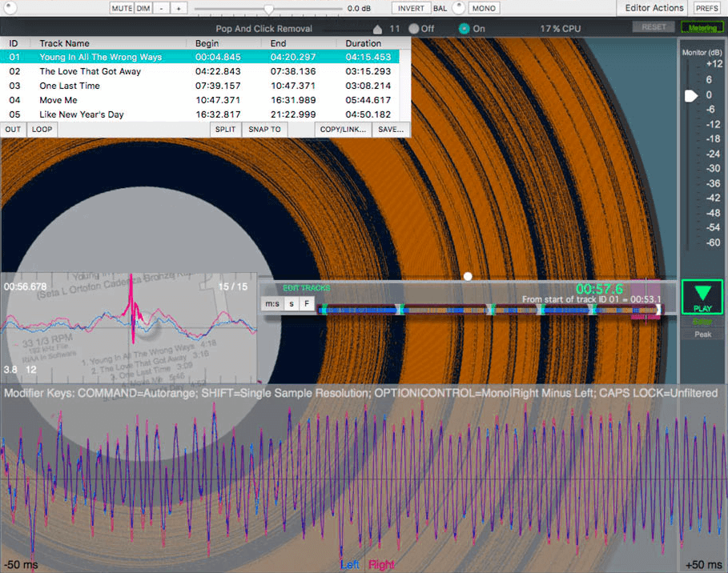Mute the audio output
Screen dimensions: 728x573
[122, 8]
